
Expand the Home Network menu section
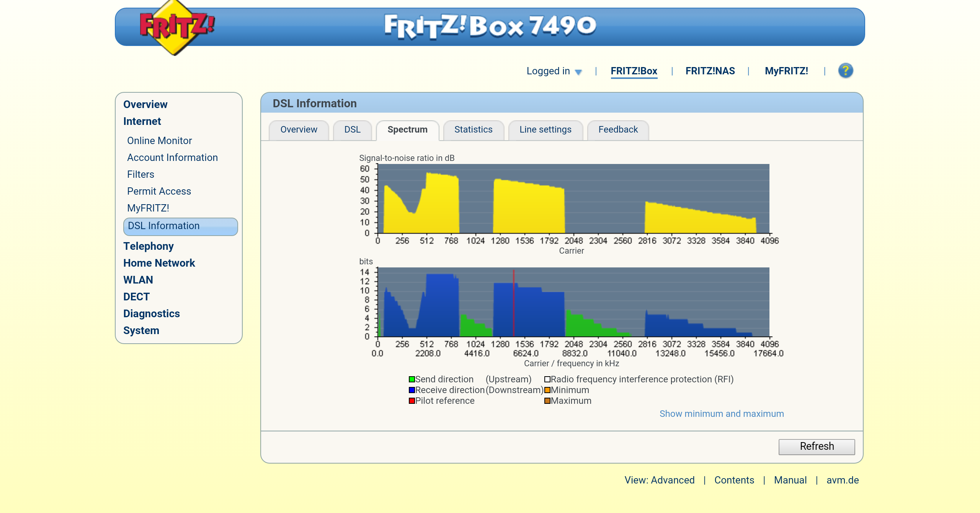[x=159, y=263]
